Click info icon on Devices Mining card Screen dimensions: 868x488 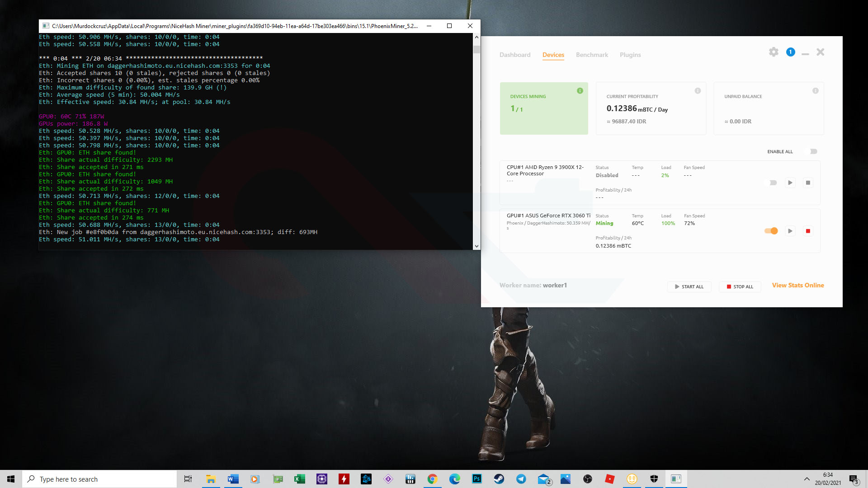point(580,91)
